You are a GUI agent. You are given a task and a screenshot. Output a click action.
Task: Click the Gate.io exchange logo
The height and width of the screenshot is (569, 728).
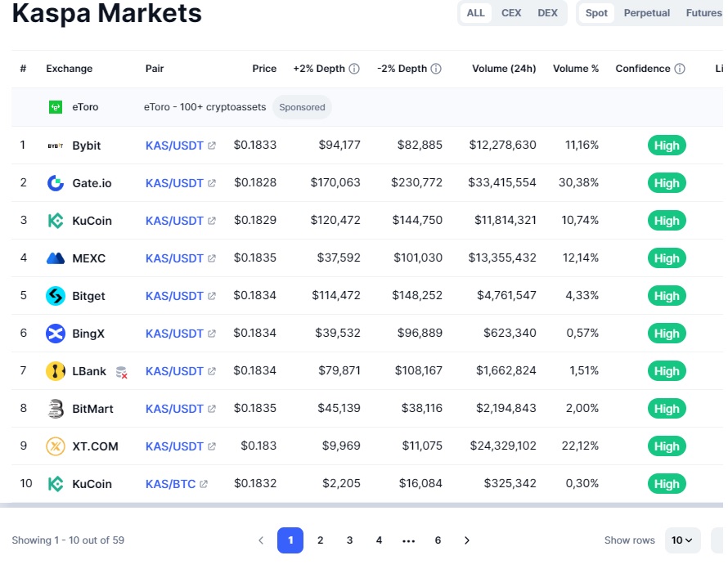tap(56, 183)
